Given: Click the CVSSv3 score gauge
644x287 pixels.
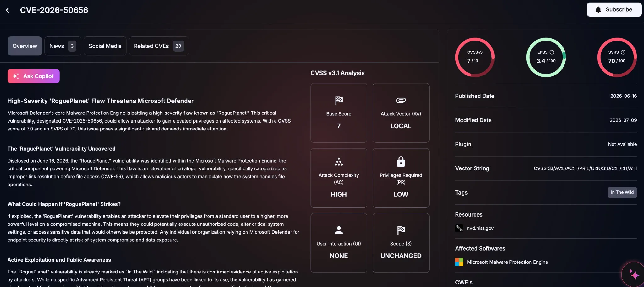Looking at the screenshot, I should 475,57.
